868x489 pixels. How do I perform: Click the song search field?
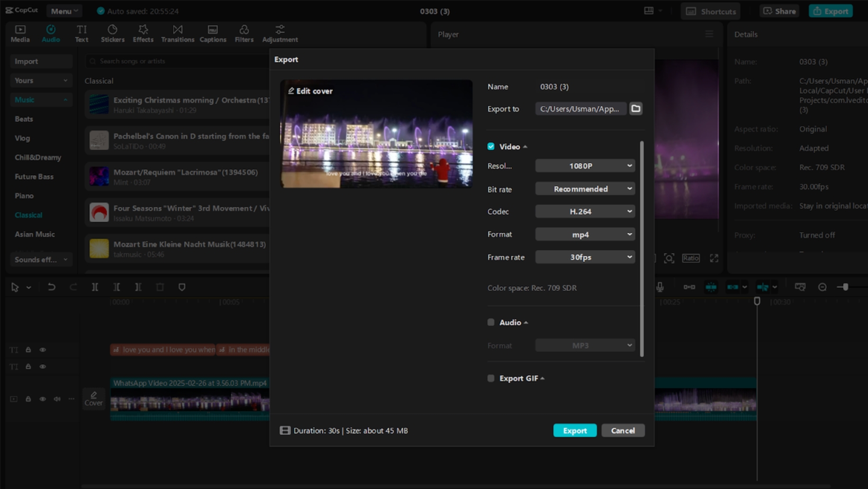[x=177, y=61]
